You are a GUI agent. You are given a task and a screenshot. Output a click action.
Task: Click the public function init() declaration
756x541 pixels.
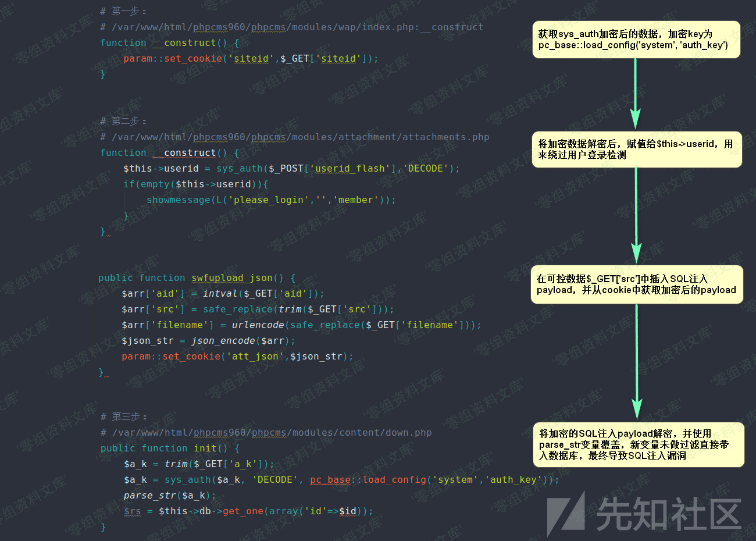pyautogui.click(x=170, y=449)
